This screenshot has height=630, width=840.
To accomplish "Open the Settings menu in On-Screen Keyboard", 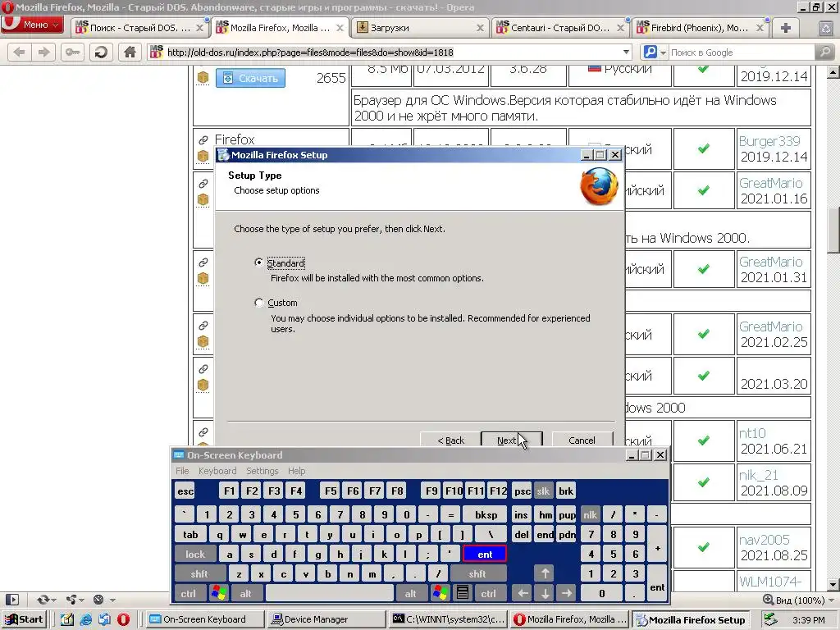I will [262, 471].
